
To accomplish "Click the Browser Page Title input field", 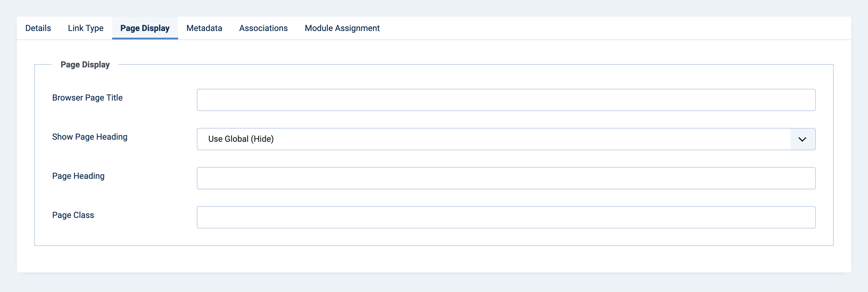I will [x=506, y=100].
